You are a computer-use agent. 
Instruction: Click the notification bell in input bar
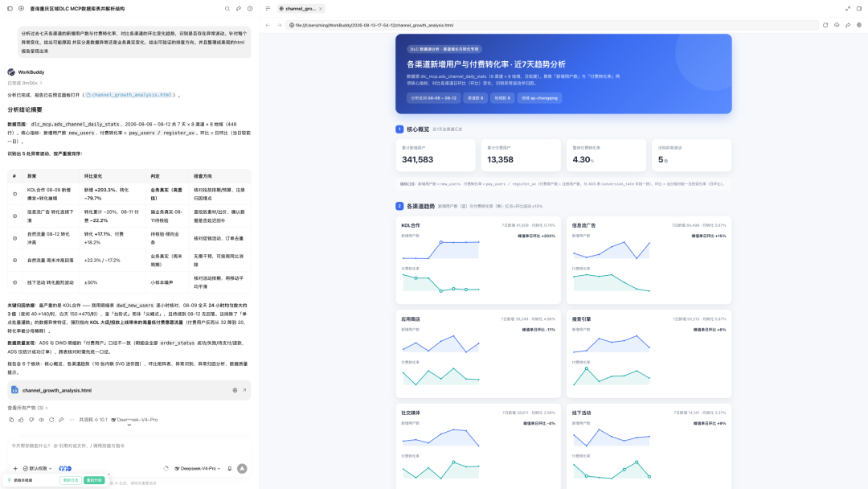230,469
